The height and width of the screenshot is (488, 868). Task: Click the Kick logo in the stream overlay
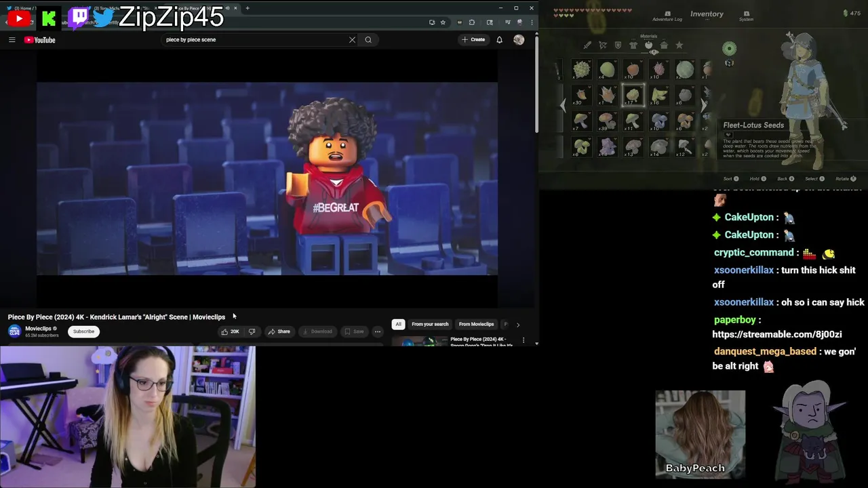tap(48, 18)
